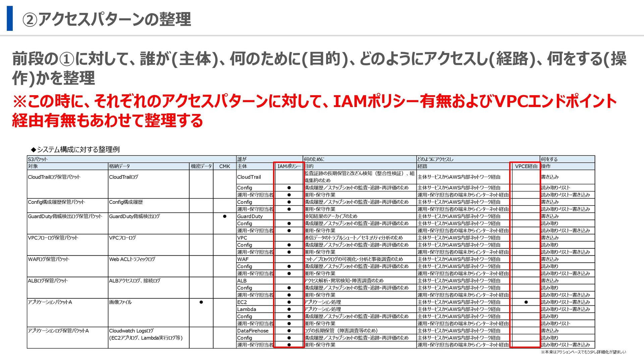The image size is (644, 362).
Task: Select the VPCE経由 column header
Action: coord(526,166)
